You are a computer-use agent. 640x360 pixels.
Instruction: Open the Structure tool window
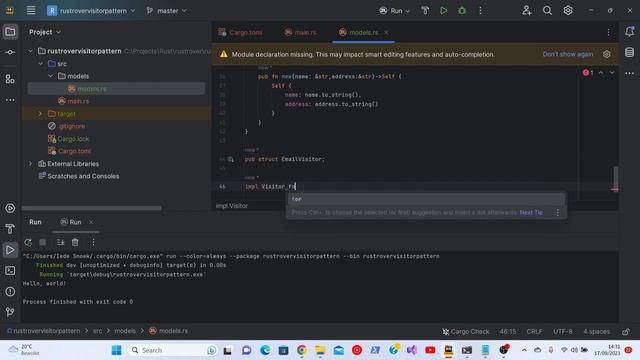coord(10,79)
